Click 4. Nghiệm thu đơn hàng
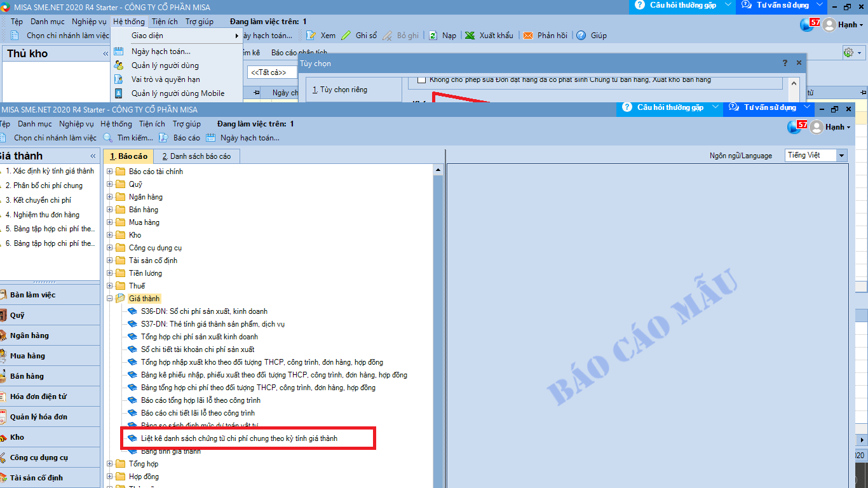868x488 pixels. [x=42, y=215]
